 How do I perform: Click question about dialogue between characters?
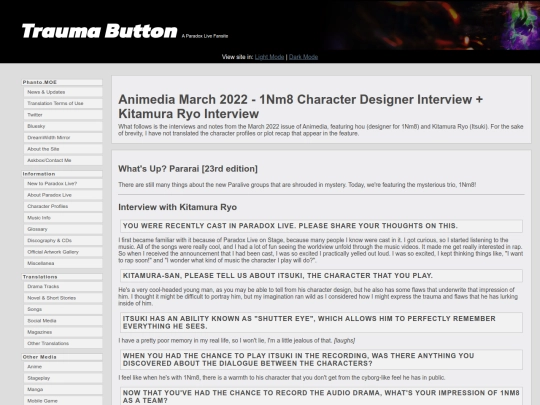pos(321,360)
